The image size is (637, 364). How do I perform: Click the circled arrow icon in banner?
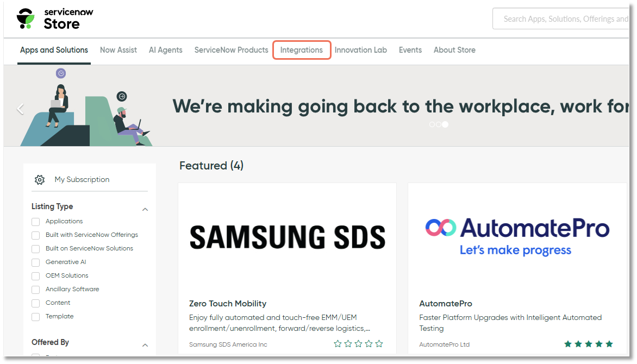coord(122,96)
